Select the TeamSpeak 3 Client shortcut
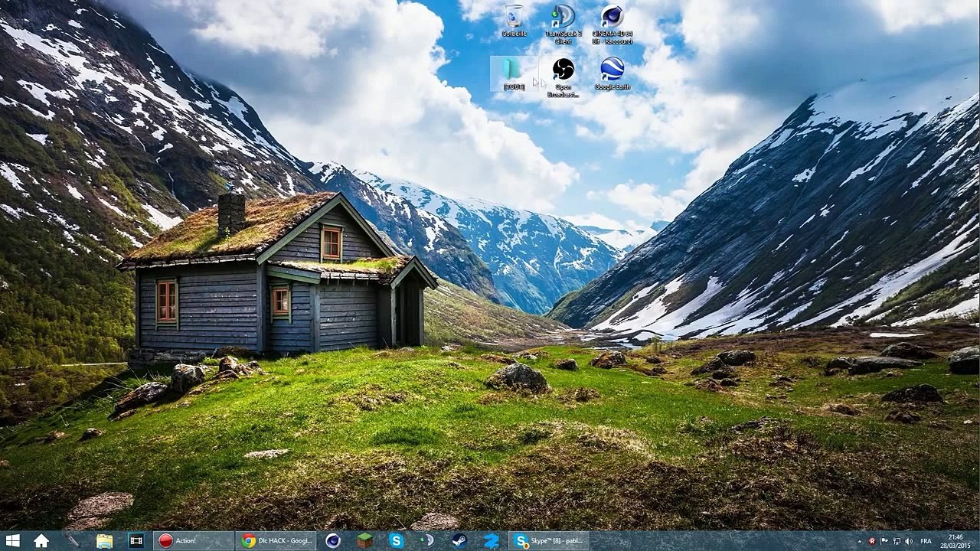Viewport: 980px width, 551px height. (x=563, y=24)
